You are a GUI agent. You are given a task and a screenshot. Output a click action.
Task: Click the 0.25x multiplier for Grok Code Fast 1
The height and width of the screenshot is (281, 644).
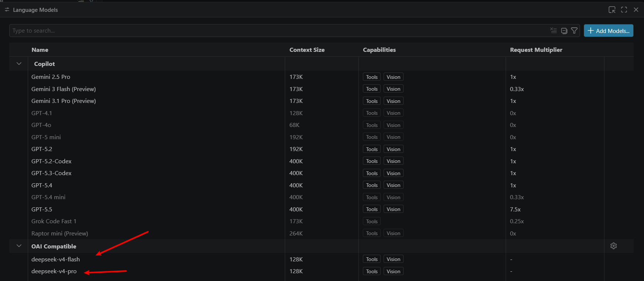tap(517, 221)
